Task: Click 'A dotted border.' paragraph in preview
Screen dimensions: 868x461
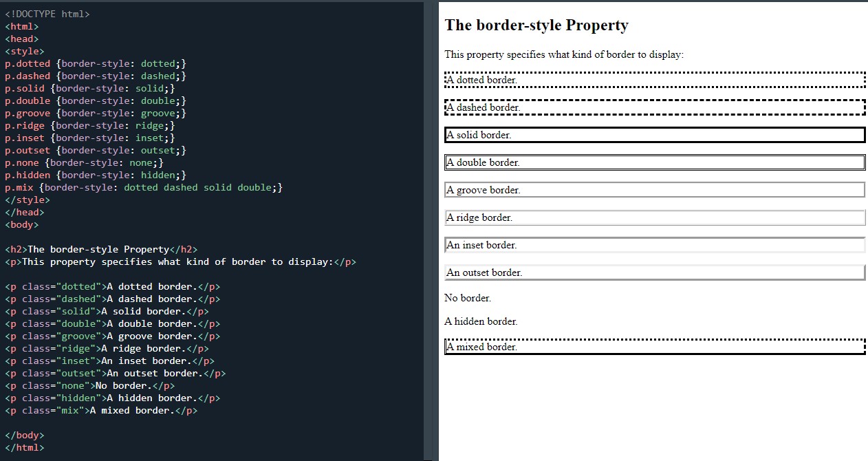Action: 655,80
